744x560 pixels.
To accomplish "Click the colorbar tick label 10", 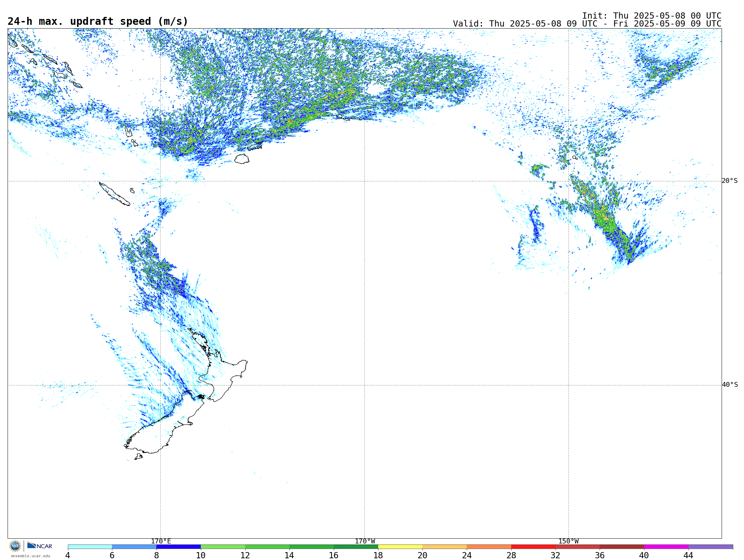I will click(x=200, y=556).
